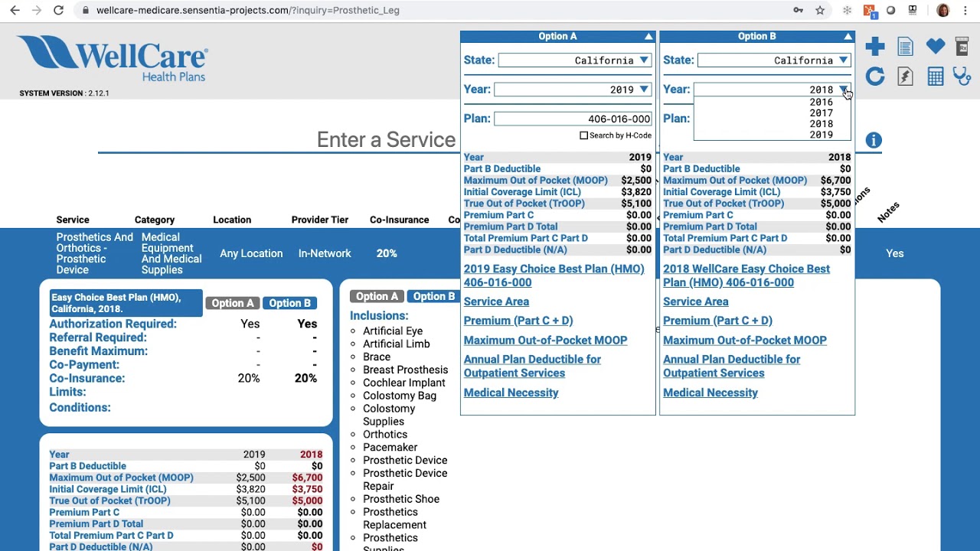Click the blue info circle icon
The width and height of the screenshot is (980, 551).
click(x=874, y=140)
